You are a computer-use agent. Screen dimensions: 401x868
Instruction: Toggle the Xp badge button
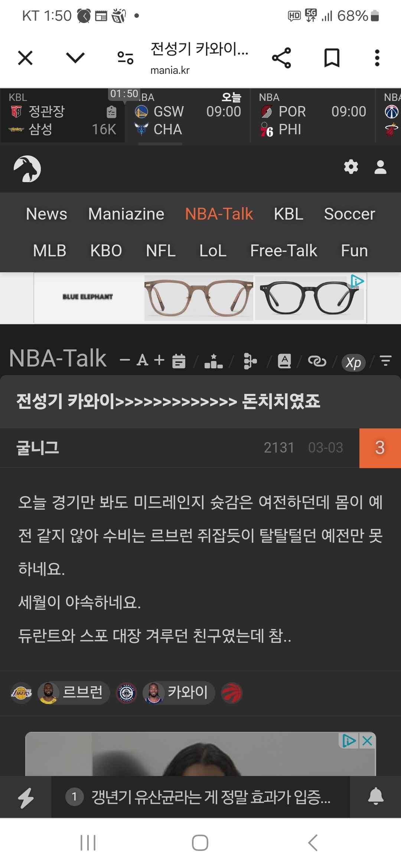[353, 362]
